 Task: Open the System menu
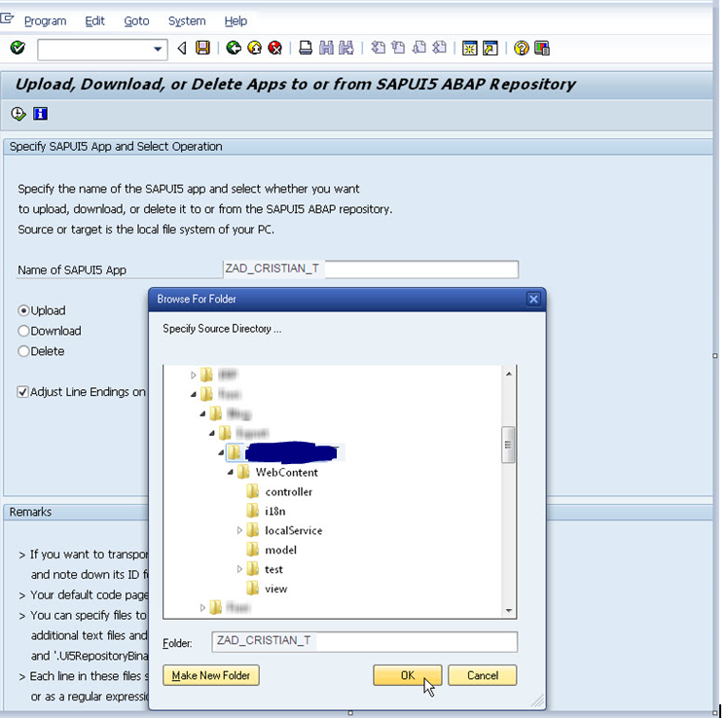pos(187,20)
